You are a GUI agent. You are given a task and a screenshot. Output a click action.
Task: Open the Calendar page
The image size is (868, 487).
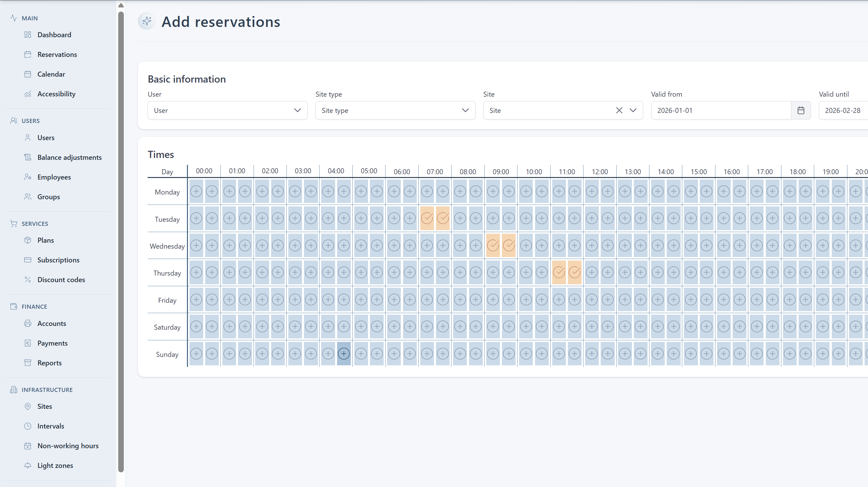[51, 74]
